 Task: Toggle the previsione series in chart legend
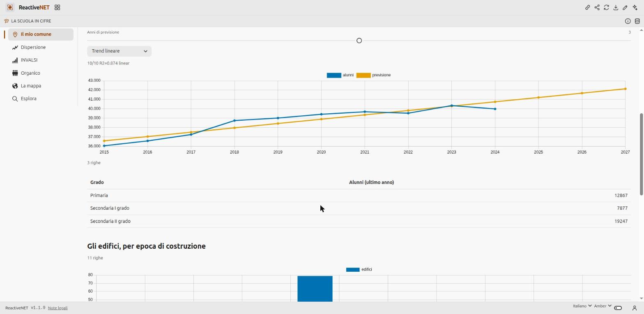(373, 75)
